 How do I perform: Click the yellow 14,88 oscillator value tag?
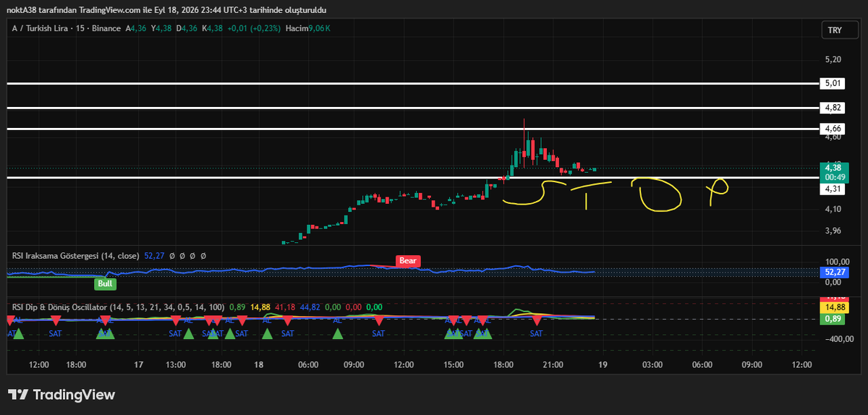click(834, 307)
